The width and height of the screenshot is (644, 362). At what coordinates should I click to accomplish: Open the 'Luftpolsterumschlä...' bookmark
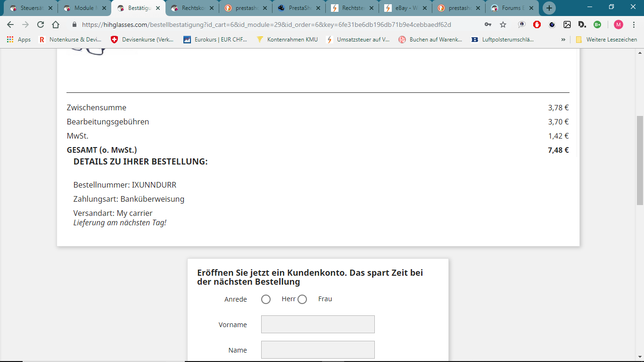pos(503,40)
